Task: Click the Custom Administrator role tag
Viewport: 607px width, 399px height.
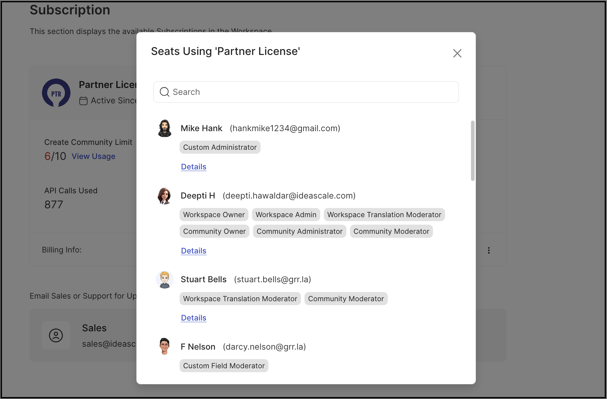Action: [x=220, y=147]
